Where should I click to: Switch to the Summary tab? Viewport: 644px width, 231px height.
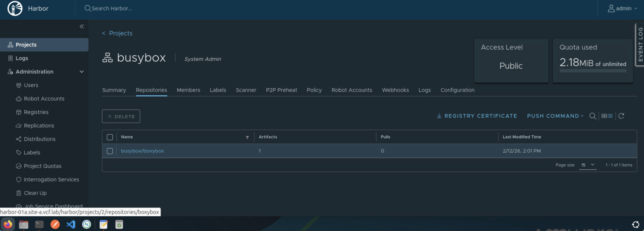pos(114,90)
